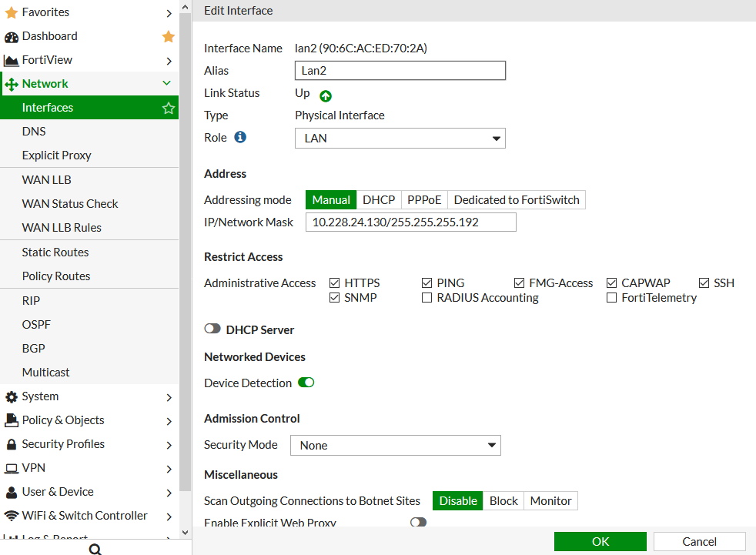
Task: Uncheck the PING checkbox
Action: (x=427, y=283)
